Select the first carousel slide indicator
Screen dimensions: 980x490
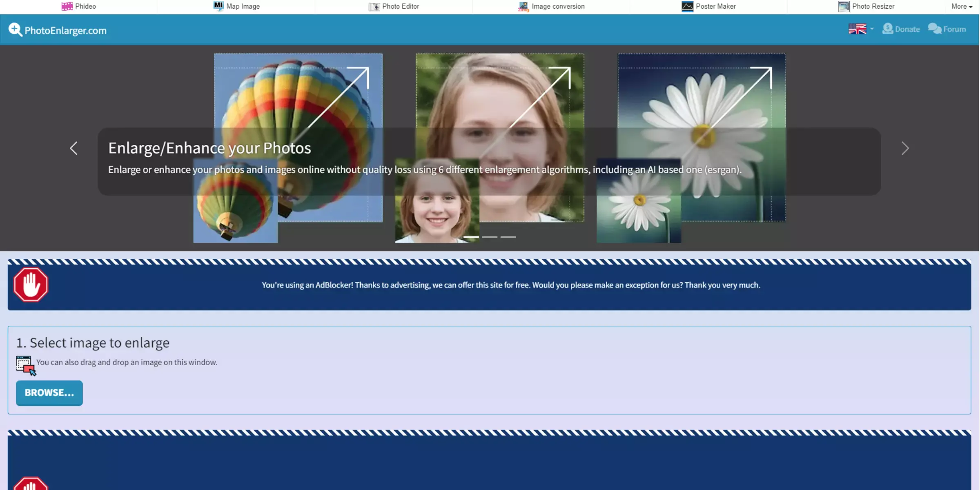click(x=471, y=237)
